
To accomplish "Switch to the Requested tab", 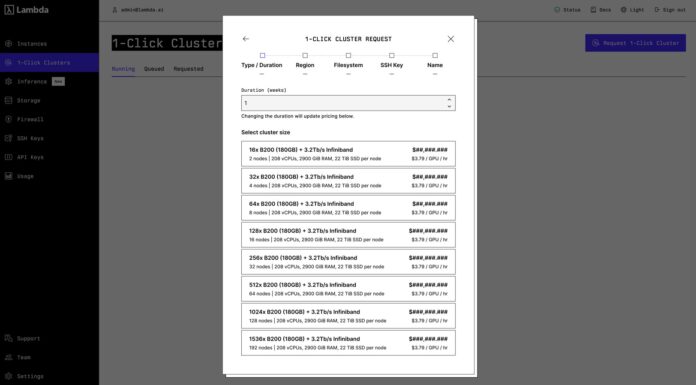I will [189, 69].
